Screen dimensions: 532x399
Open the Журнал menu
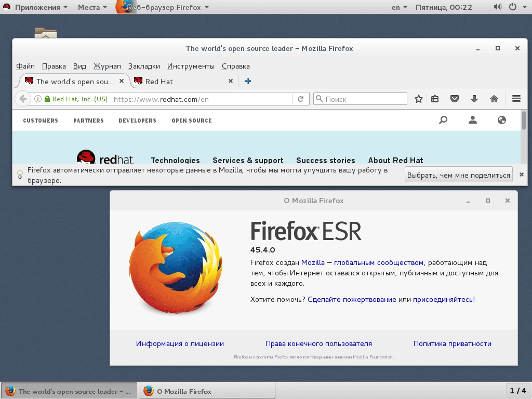point(107,66)
